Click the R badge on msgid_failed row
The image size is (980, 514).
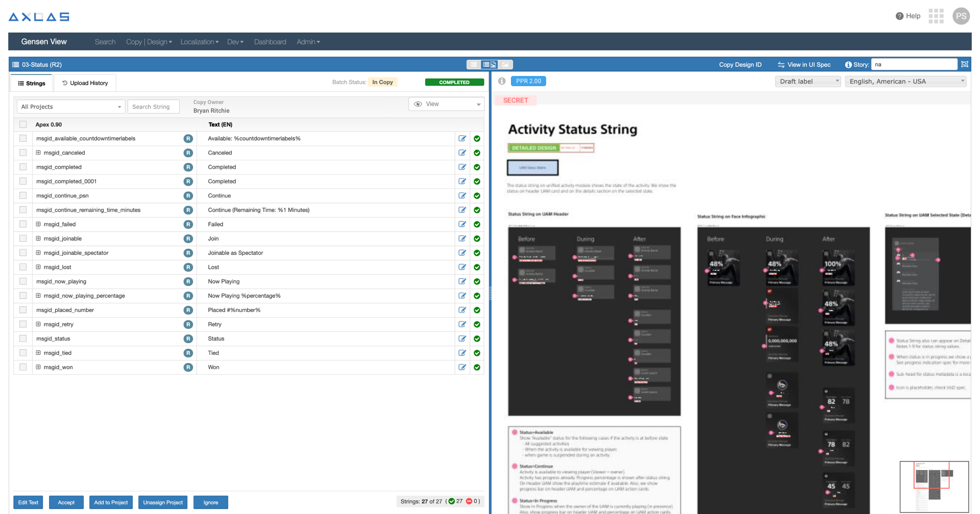pyautogui.click(x=188, y=224)
